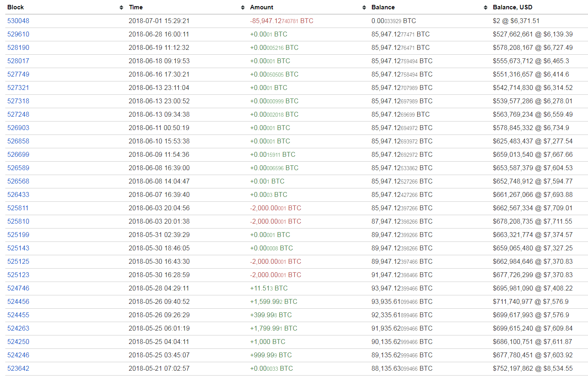Sort table by the Block column arrows
The height and width of the screenshot is (378, 588).
pyautogui.click(x=121, y=8)
